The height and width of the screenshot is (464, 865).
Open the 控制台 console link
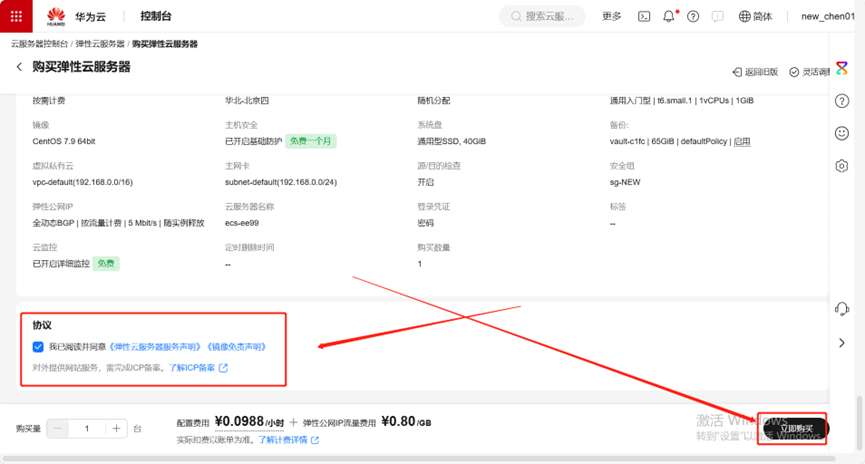[156, 16]
